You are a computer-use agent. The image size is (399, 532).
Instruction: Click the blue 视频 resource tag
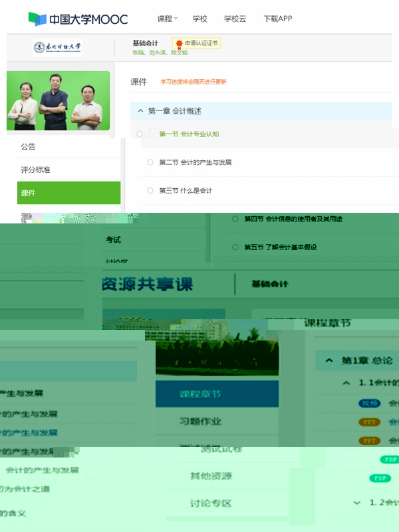point(369,403)
